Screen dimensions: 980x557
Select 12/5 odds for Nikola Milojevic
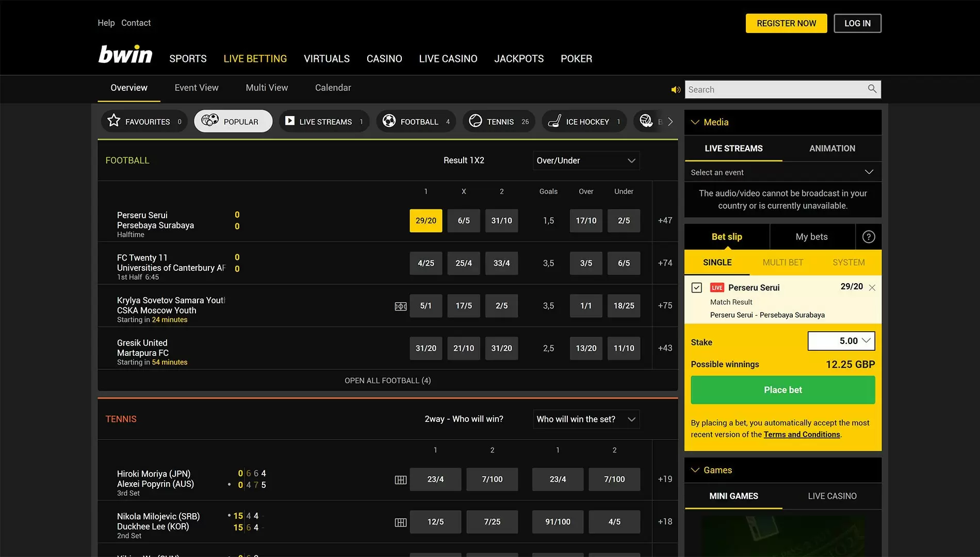pyautogui.click(x=435, y=522)
